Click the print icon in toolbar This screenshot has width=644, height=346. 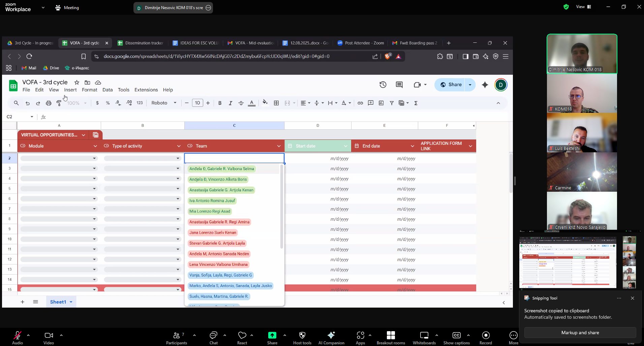(x=49, y=103)
